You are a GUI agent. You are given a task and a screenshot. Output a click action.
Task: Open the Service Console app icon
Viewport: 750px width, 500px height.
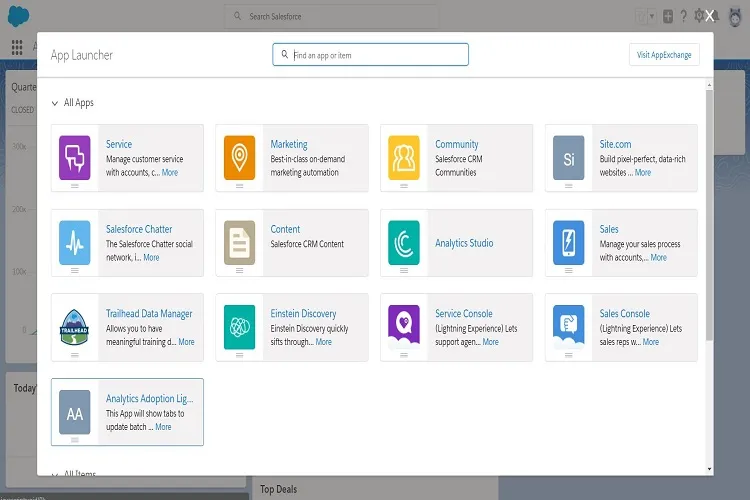pos(404,327)
